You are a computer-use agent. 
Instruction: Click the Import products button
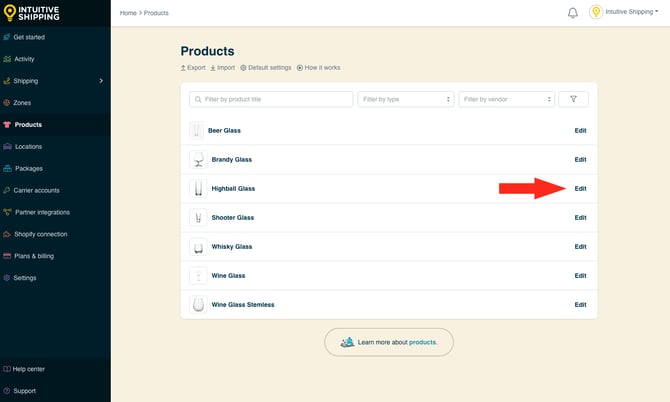pyautogui.click(x=223, y=68)
